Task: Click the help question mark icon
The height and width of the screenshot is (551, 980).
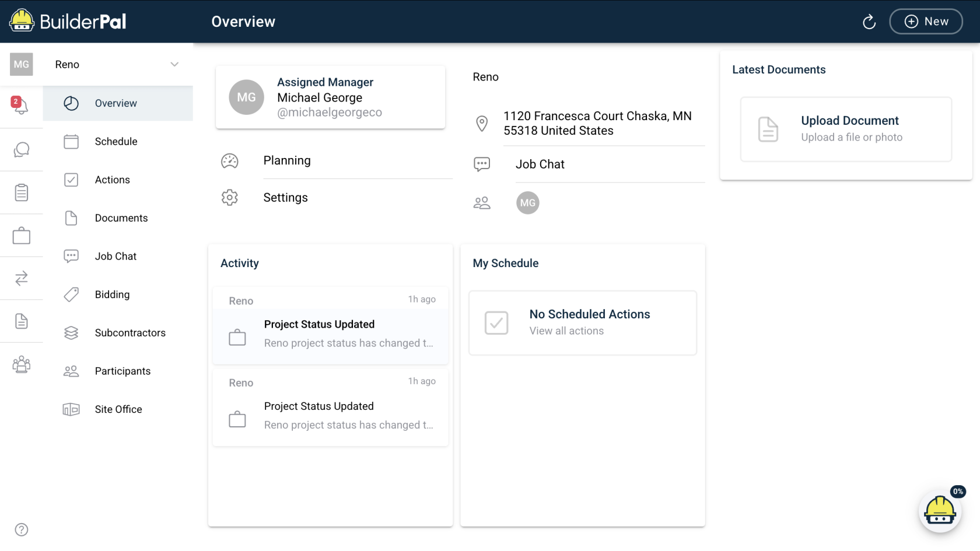Action: click(x=22, y=529)
